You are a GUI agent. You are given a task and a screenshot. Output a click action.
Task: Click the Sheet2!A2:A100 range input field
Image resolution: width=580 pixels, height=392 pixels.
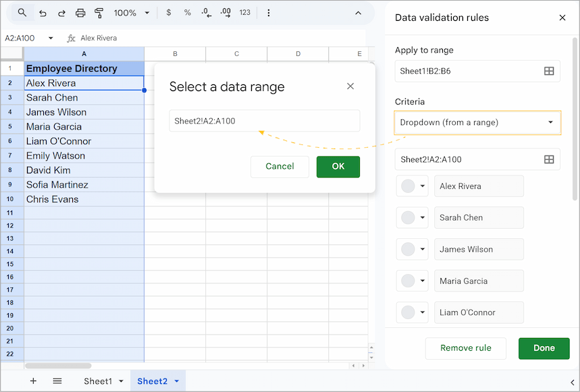pos(264,120)
